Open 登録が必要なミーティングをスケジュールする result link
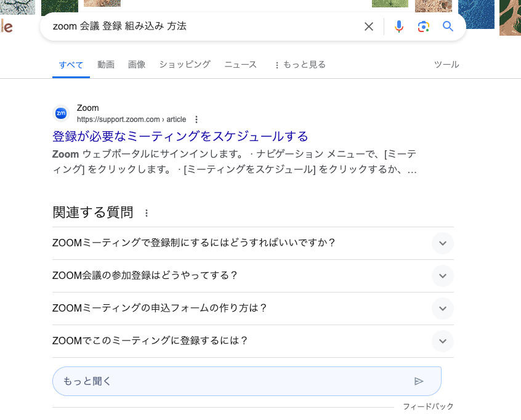 180,136
